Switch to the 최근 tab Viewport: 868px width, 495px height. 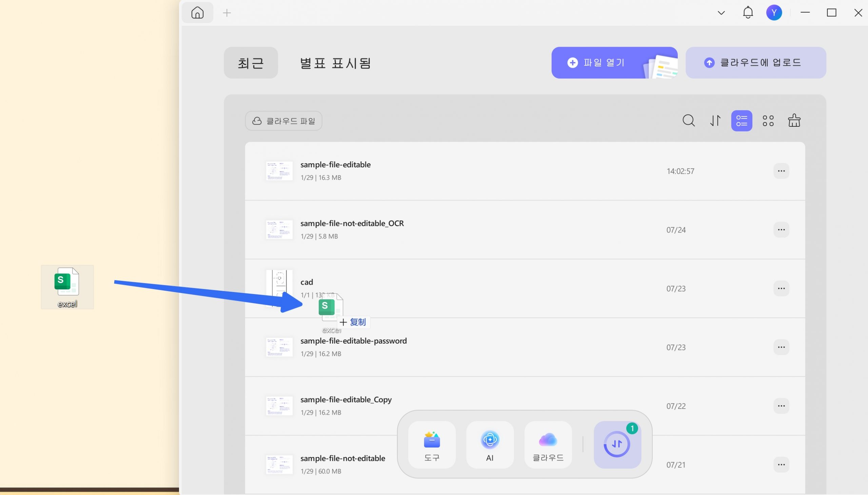click(x=251, y=63)
